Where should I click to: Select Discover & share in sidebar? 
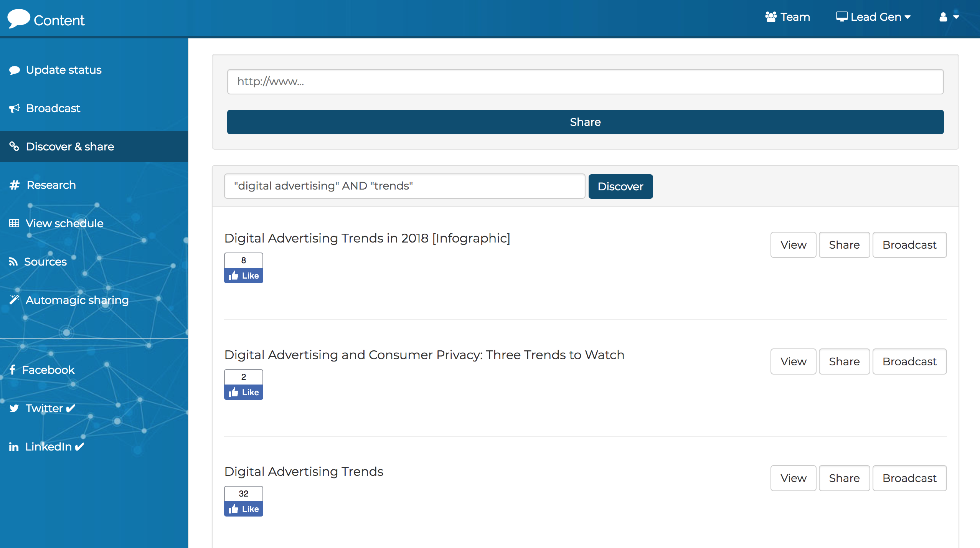(70, 147)
